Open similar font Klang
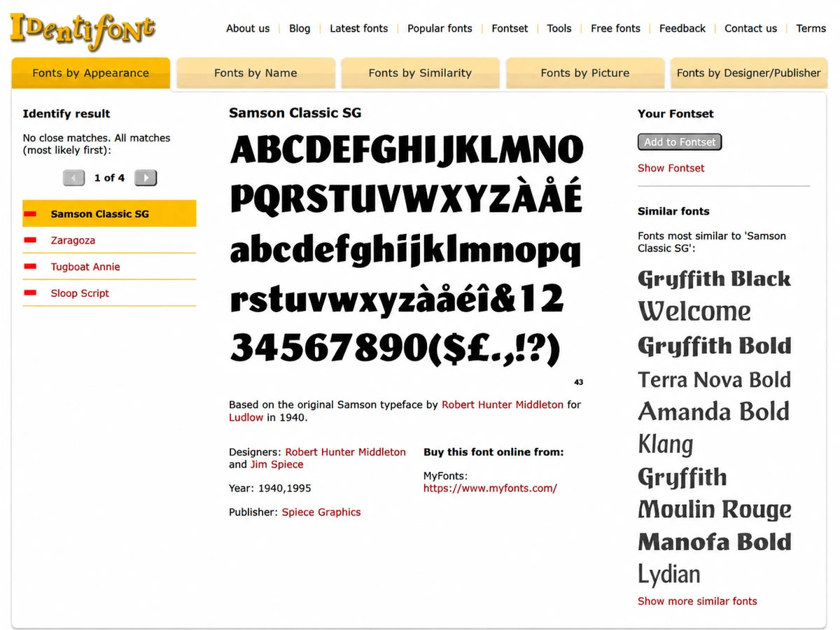This screenshot has height=630, width=840. click(x=666, y=444)
